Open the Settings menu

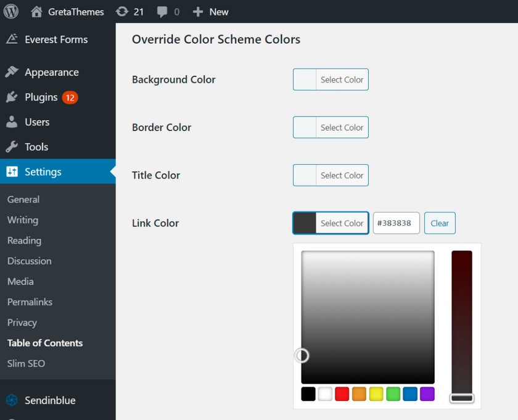click(x=58, y=171)
